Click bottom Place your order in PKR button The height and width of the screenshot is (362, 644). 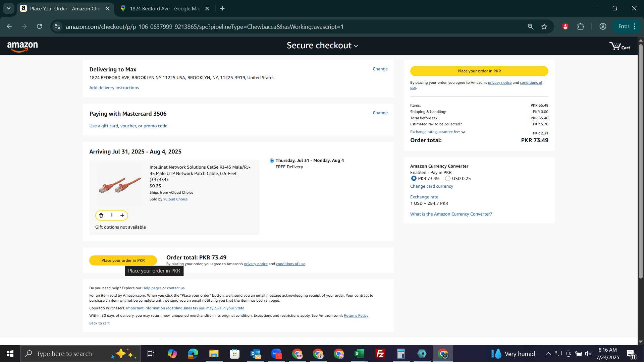pos(123,260)
